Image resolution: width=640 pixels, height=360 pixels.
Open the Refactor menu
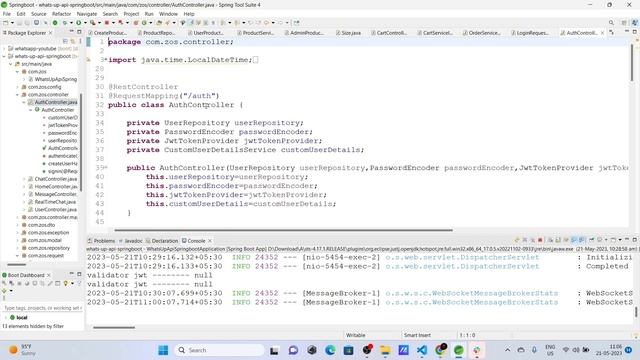[x=61, y=14]
